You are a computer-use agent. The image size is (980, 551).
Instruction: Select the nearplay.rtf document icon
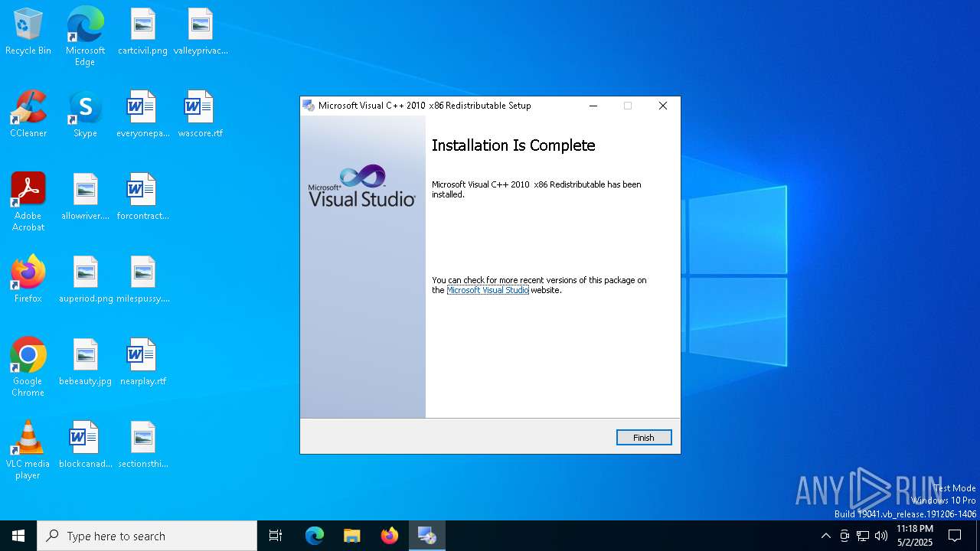[142, 363]
